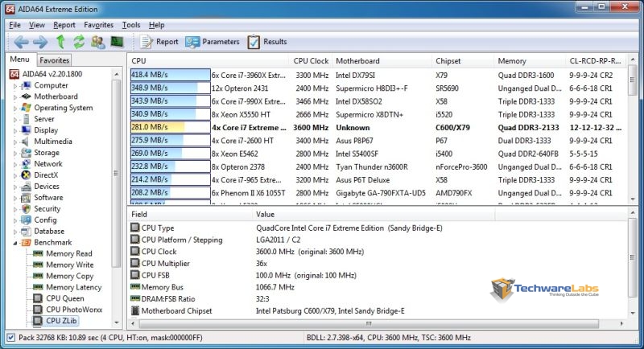Go up one level with green arrow

[60, 42]
